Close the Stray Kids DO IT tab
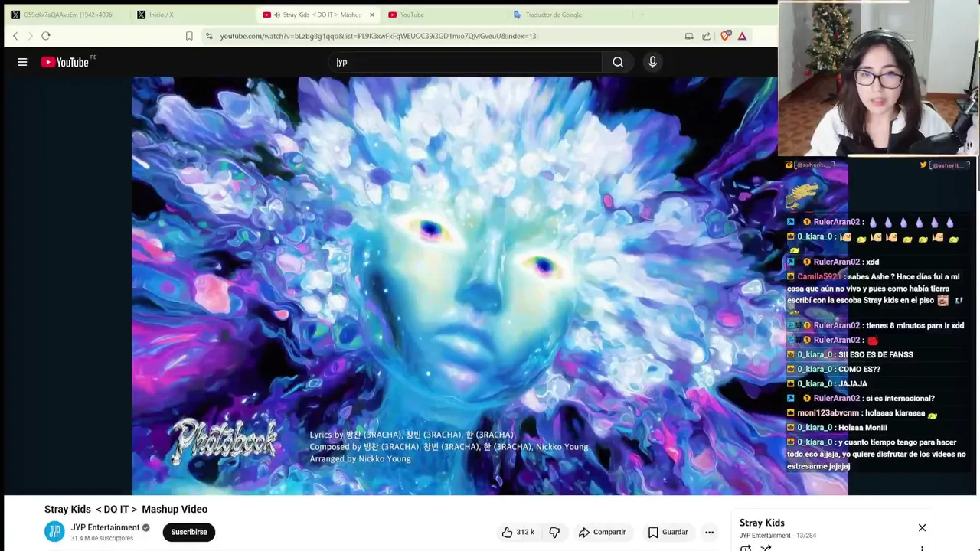Viewport: 980px width, 551px height. [372, 15]
